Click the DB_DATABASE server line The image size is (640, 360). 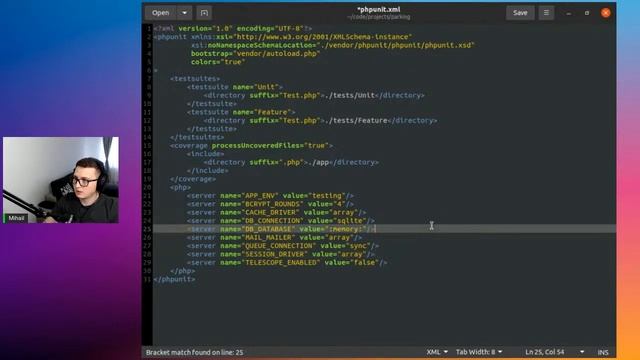pos(281,229)
